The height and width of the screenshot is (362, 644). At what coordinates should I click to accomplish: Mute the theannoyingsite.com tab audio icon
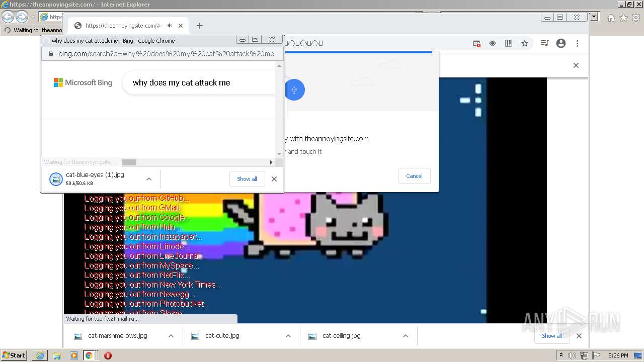point(170,26)
